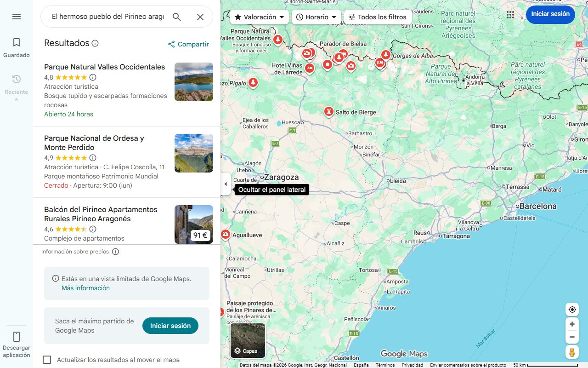This screenshot has width=588, height=368.
Task: Click the zoom in plus control
Action: click(x=572, y=324)
